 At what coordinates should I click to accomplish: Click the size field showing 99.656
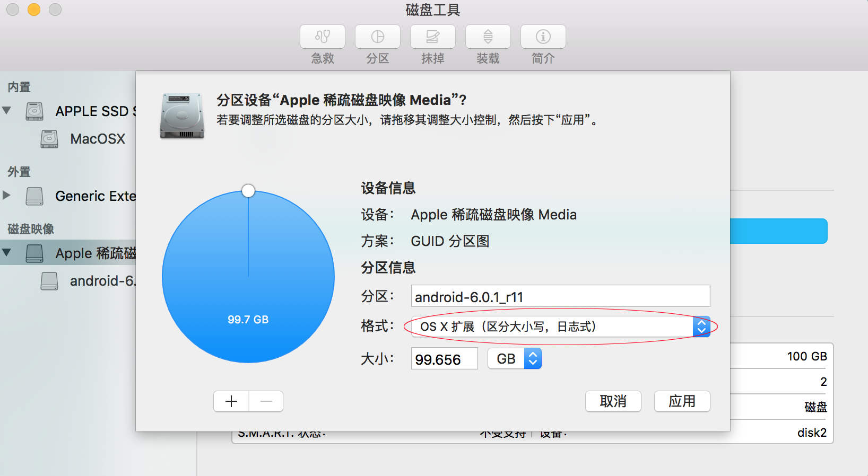click(445, 359)
